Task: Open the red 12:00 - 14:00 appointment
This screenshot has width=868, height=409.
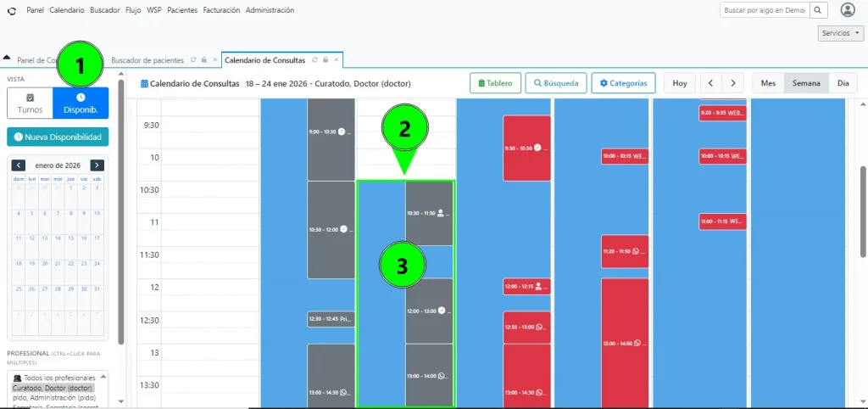Action: click(x=625, y=343)
